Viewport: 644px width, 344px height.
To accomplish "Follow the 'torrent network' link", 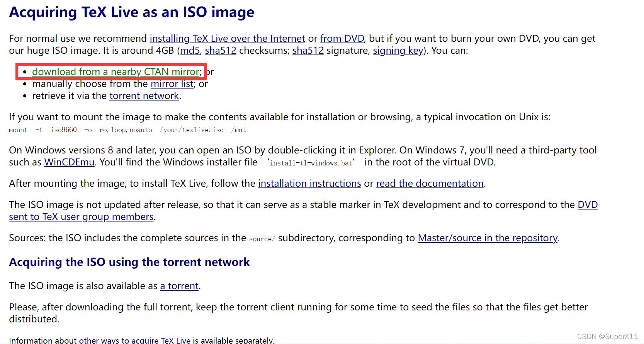I will [144, 96].
